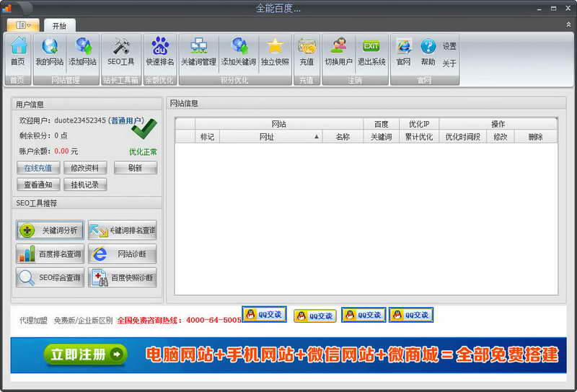
Task: Click the 标记 column header
Action: [x=207, y=137]
